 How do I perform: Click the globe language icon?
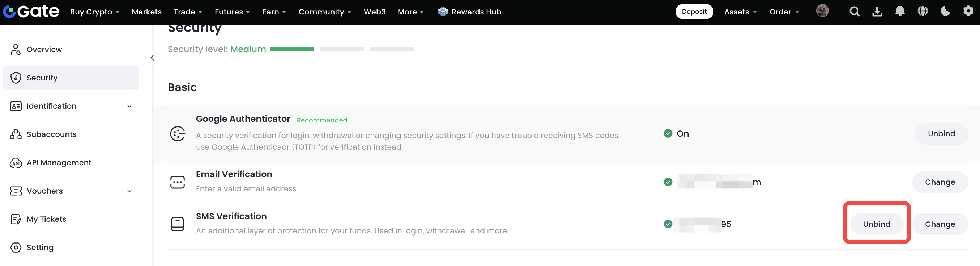(x=923, y=12)
